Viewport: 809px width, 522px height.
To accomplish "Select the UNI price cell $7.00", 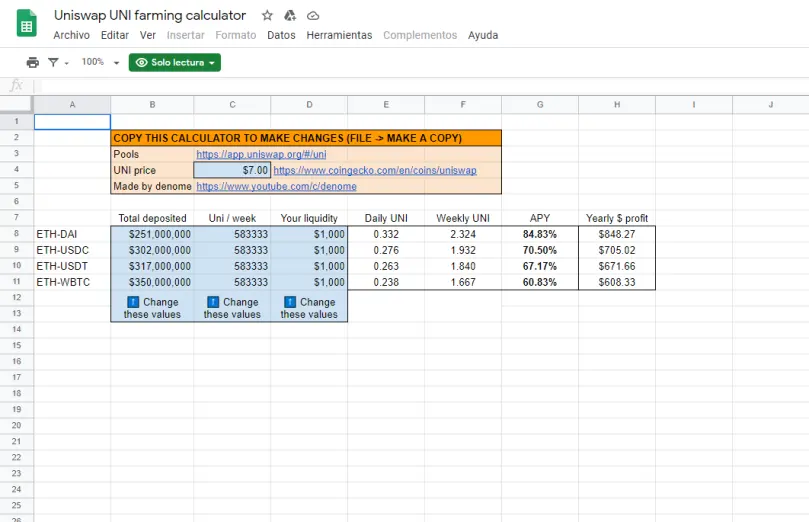I will point(232,170).
